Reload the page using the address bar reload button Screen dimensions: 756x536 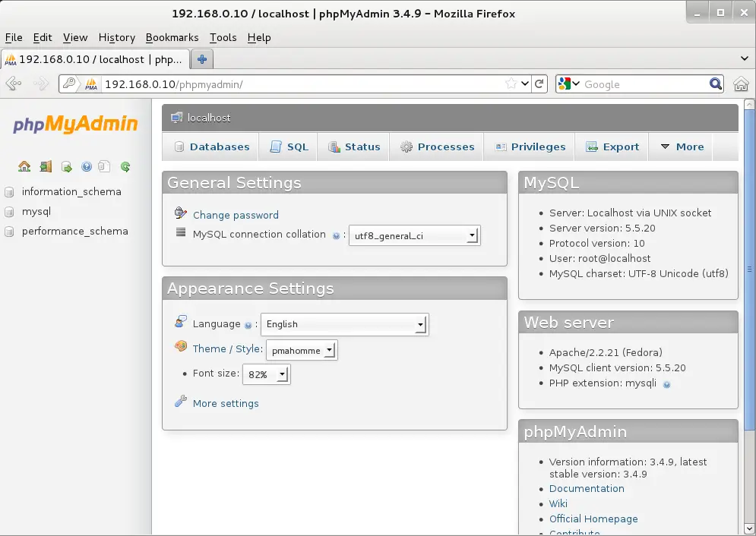539,84
